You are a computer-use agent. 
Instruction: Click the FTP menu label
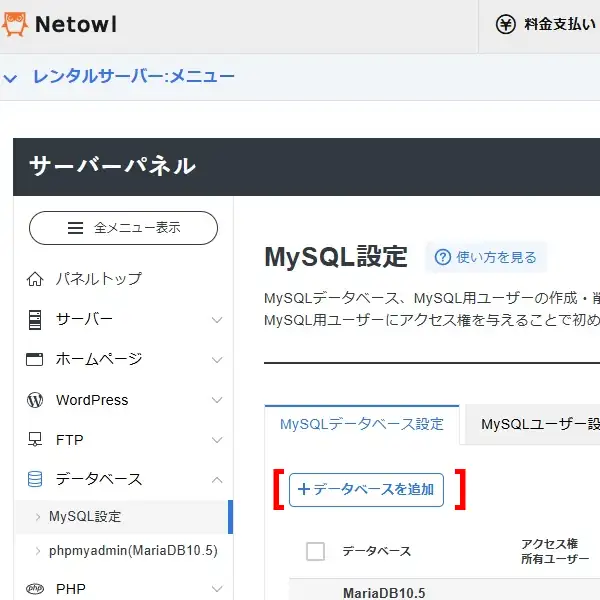69,440
